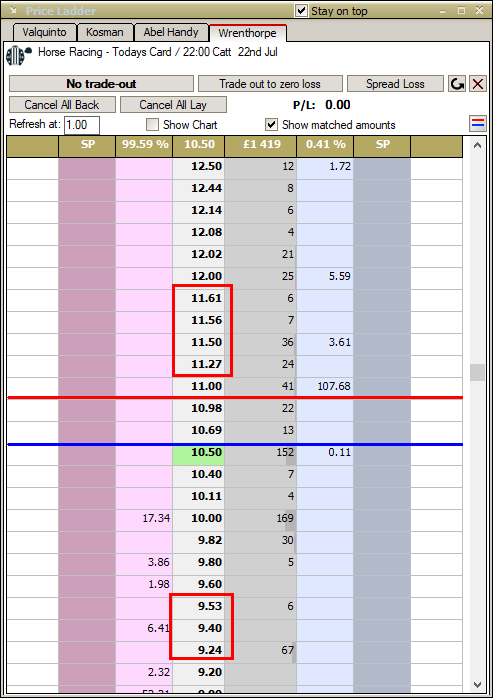Click the 0.41 % column header
493x698 pixels.
(x=325, y=145)
